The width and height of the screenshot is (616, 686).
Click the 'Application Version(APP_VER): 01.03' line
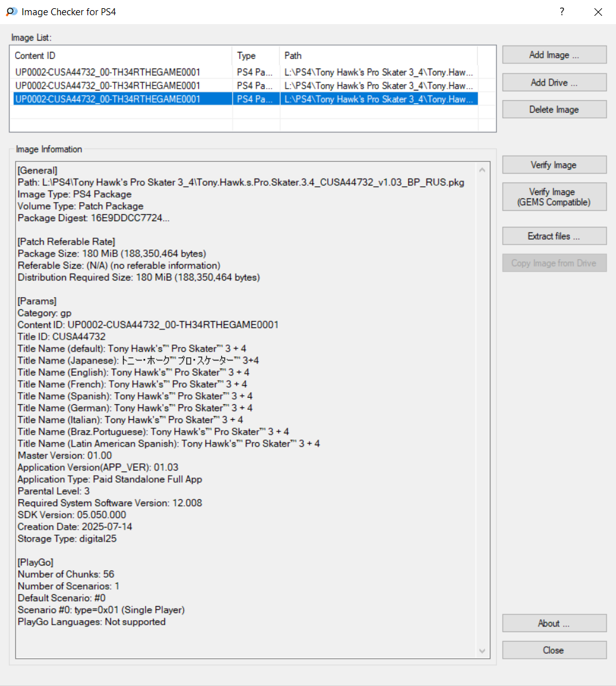point(98,467)
